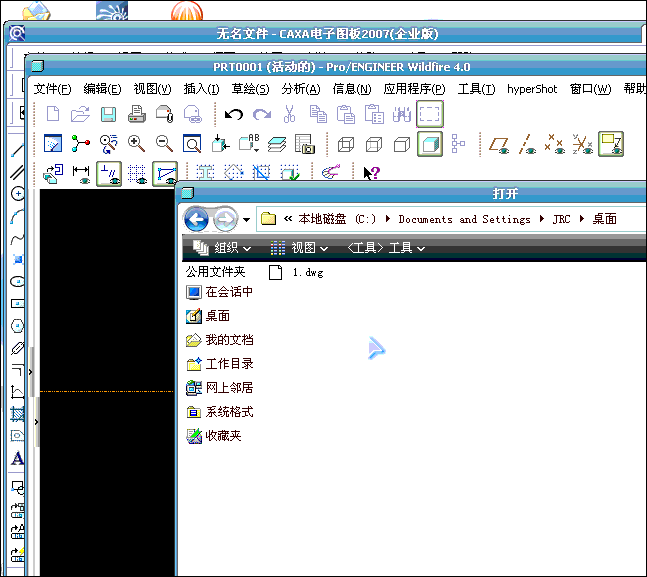This screenshot has height=577, width=647.
Task: Open the 工具 dropdown in dialog toolbar
Action: [385, 248]
